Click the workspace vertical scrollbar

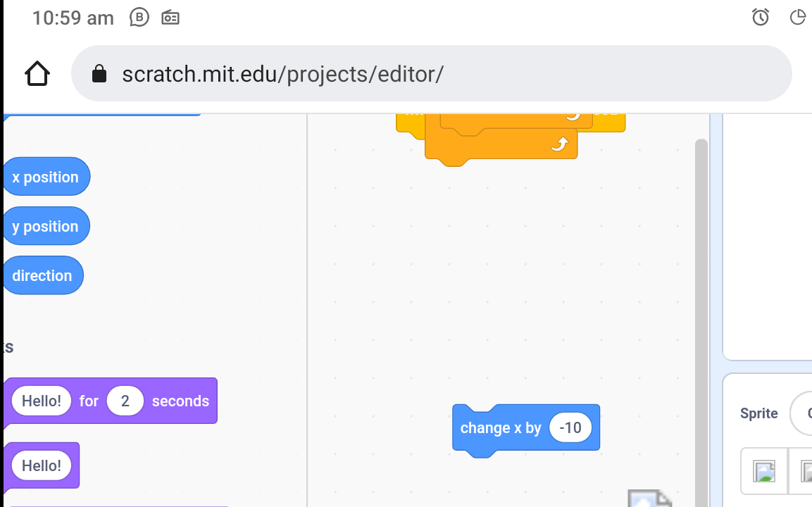[701, 317]
